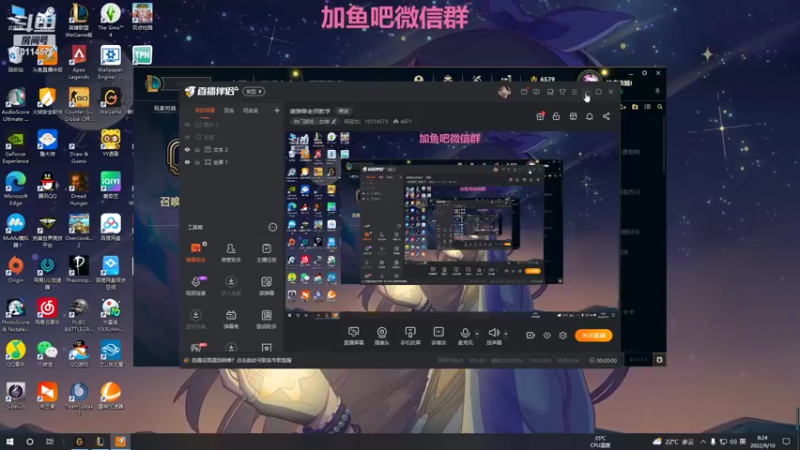The height and width of the screenshot is (450, 800).
Task: Open the 弹幕助手 tool in toolbox
Action: [x=195, y=253]
